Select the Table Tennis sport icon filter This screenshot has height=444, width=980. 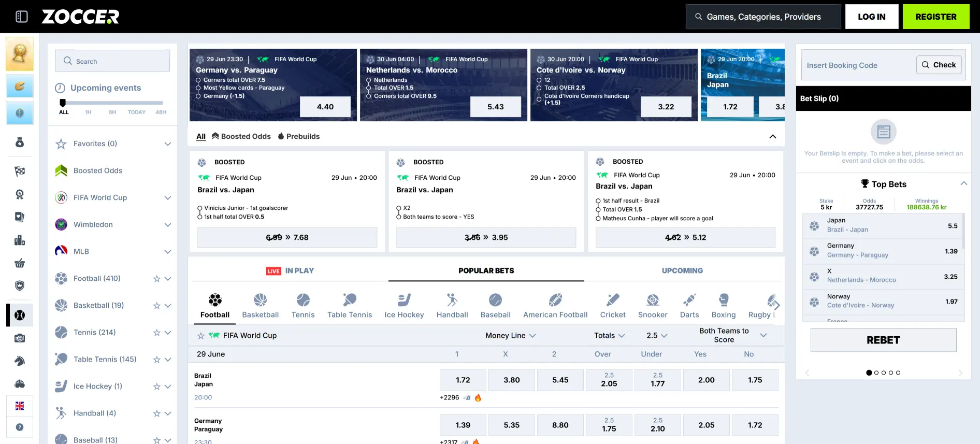(x=350, y=300)
